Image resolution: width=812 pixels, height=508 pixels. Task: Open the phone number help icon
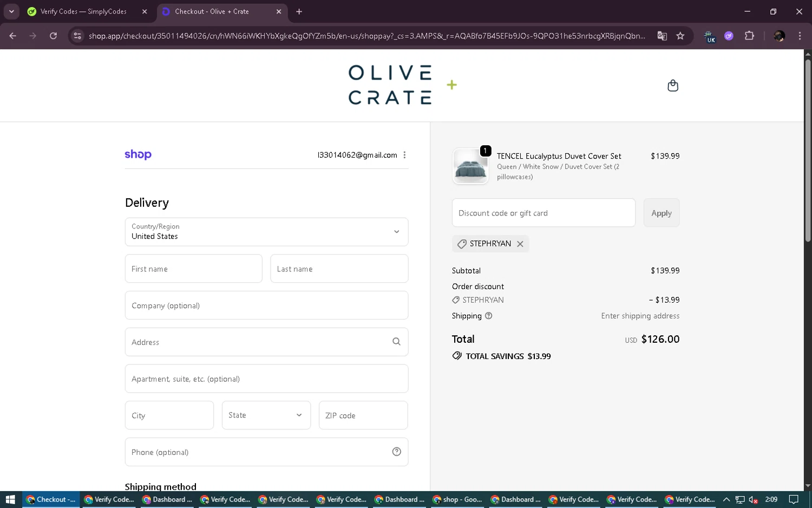(396, 452)
